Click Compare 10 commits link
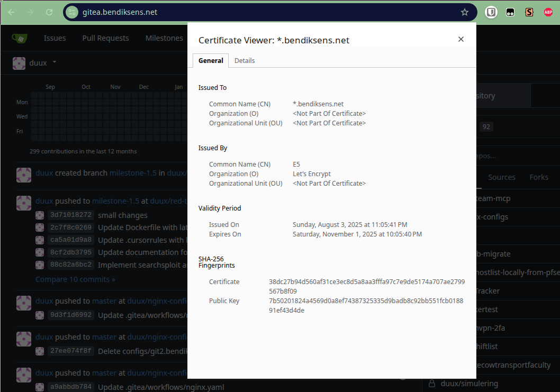Viewport: 560px width, 392px height. coord(75,279)
